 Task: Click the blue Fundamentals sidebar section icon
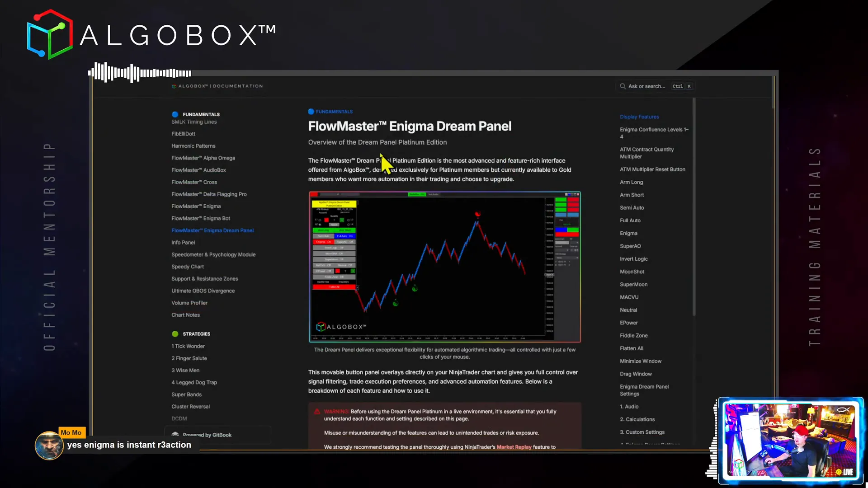pyautogui.click(x=175, y=114)
